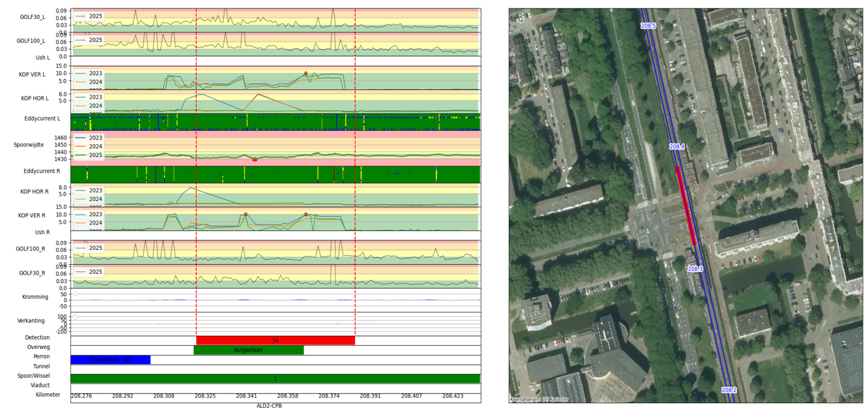Select the 208.325 kilometer tick label
The width and height of the screenshot is (868, 411).
click(205, 396)
